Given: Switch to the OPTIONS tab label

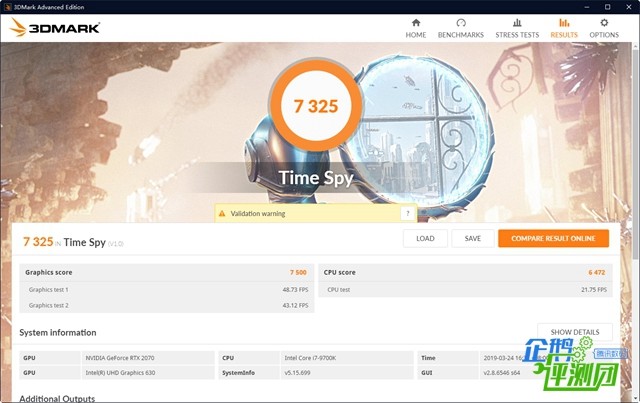Looking at the screenshot, I should pyautogui.click(x=604, y=35).
